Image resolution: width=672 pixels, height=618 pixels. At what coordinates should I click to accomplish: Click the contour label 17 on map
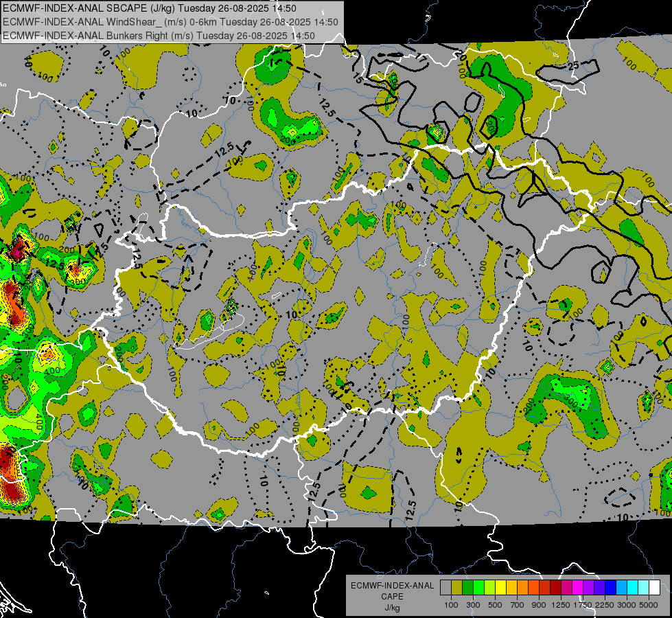[x=421, y=58]
